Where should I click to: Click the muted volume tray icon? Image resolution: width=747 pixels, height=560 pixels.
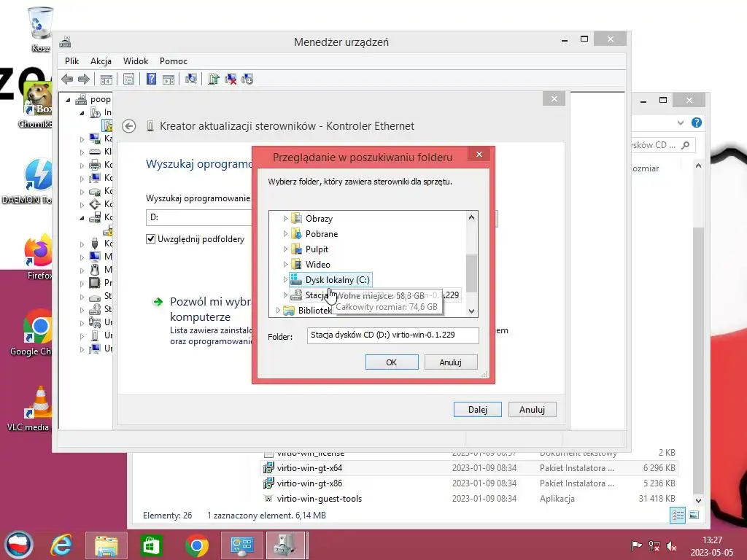pyautogui.click(x=672, y=545)
